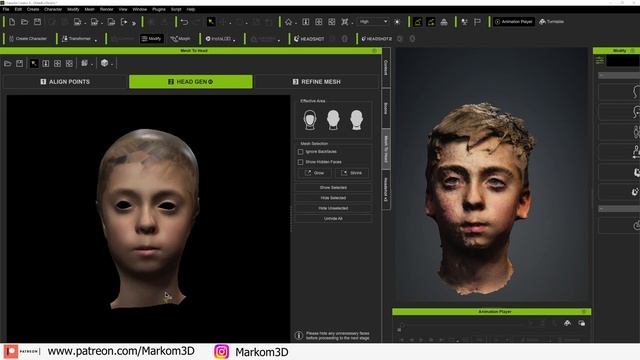This screenshot has width=640, height=360.
Task: Go to home camera view
Action: click(x=289, y=22)
